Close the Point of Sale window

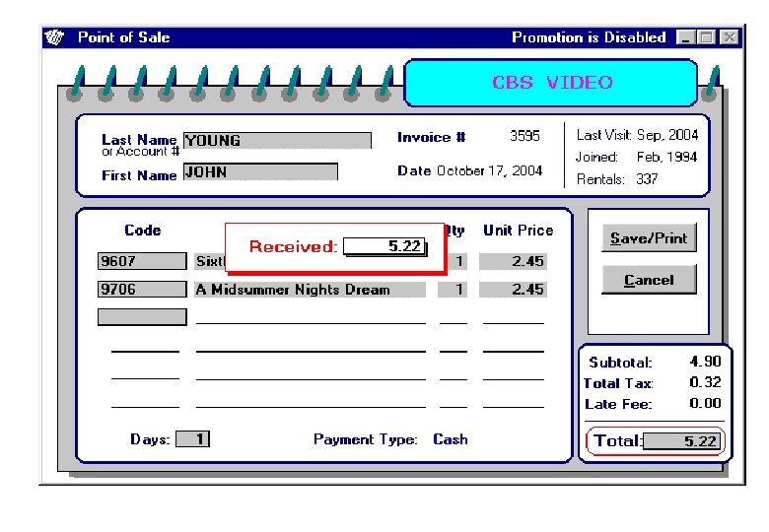730,37
